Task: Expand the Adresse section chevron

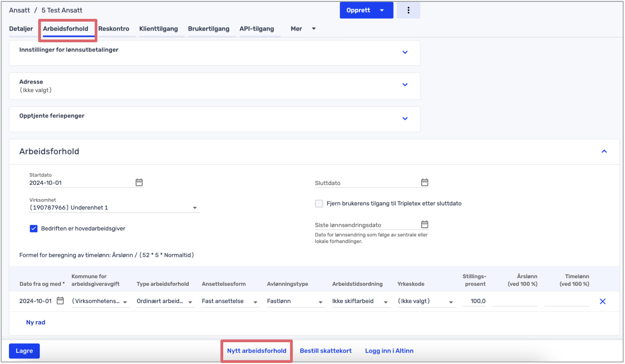Action: (405, 85)
